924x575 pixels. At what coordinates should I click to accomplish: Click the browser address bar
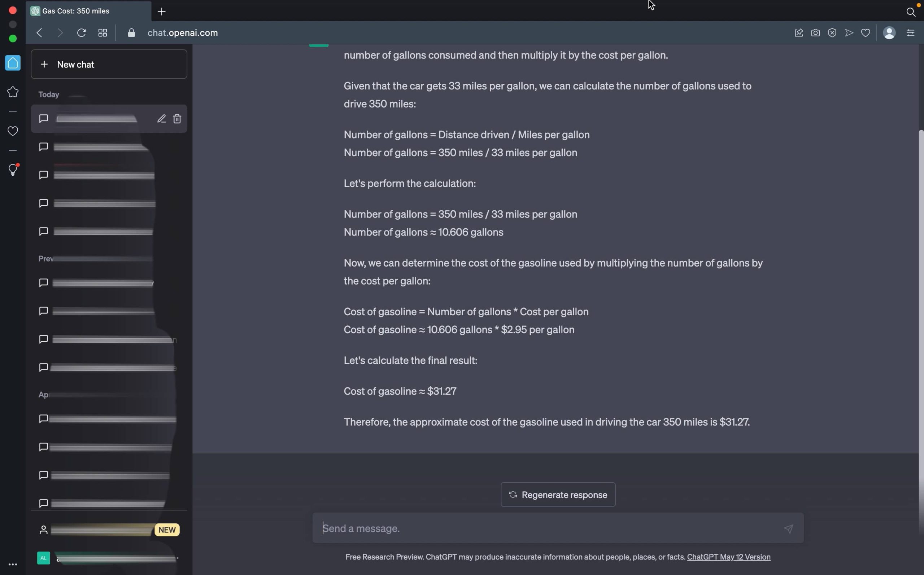pyautogui.click(x=183, y=32)
